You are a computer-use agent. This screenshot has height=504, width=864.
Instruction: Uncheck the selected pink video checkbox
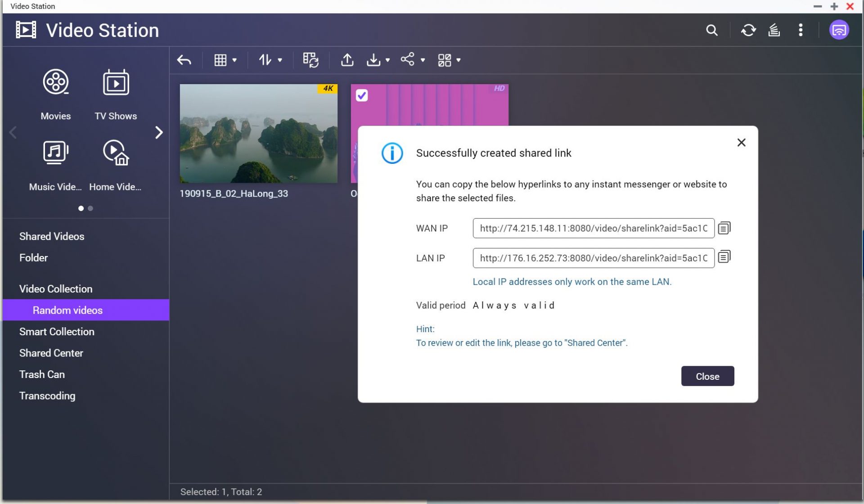pos(362,95)
